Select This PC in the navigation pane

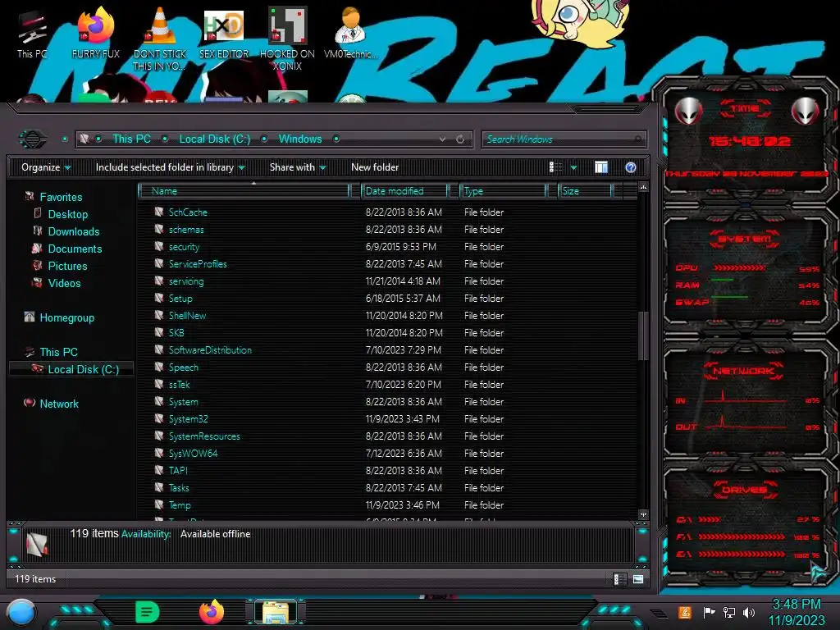click(x=58, y=352)
